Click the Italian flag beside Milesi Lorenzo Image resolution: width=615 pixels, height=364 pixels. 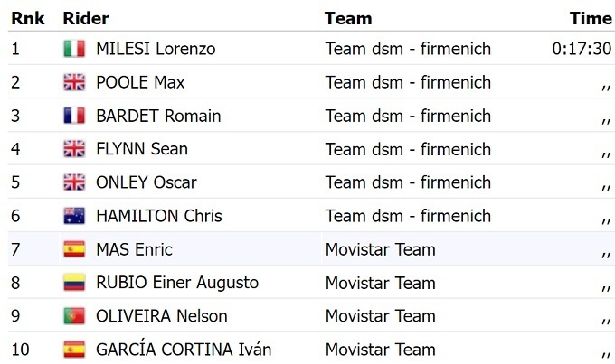pyautogui.click(x=74, y=49)
